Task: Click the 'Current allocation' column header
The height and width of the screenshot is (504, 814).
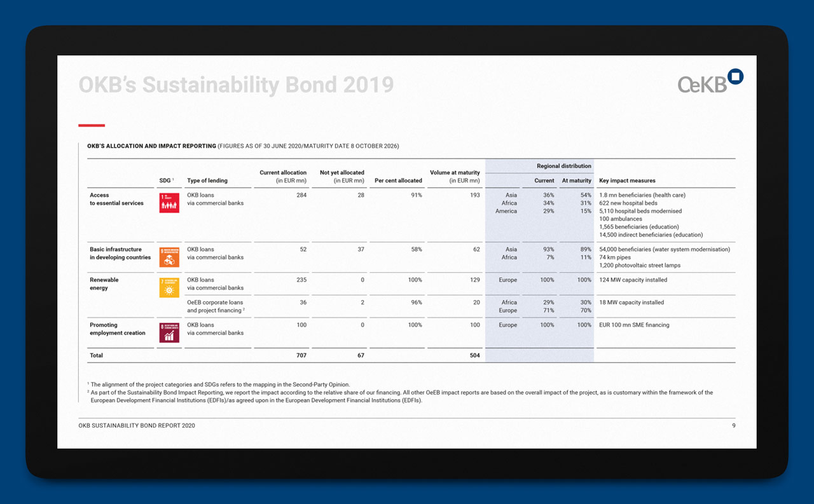Action: pos(283,176)
